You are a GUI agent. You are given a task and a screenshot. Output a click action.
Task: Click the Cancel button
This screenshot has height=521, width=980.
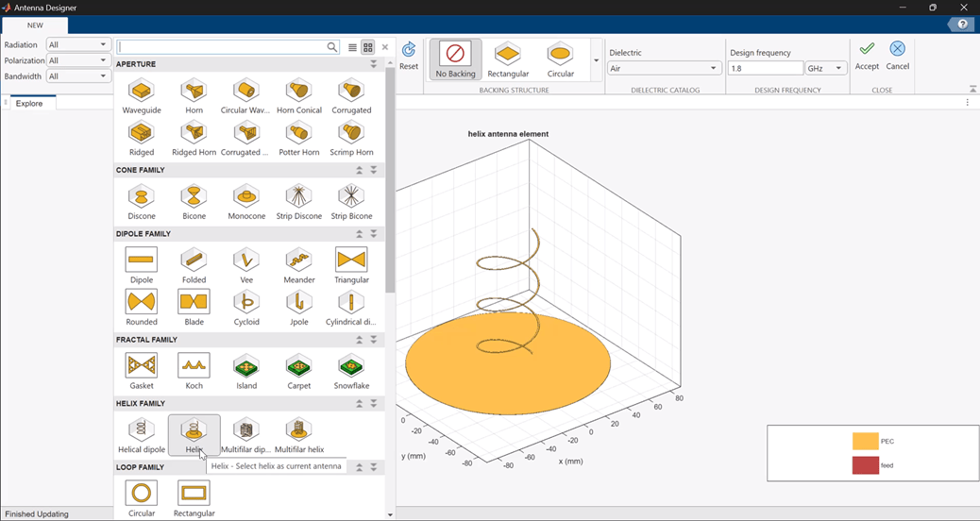(898, 56)
